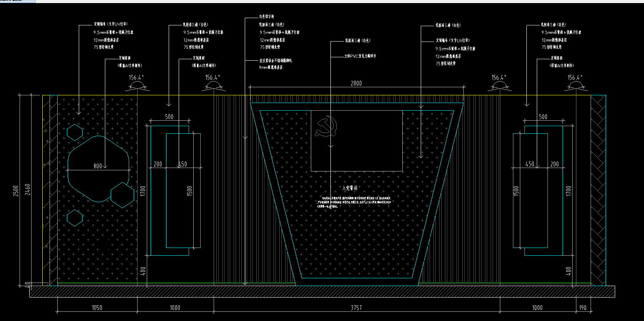Select the vertical 2500 height dimension
The image size is (644, 321).
coord(16,191)
